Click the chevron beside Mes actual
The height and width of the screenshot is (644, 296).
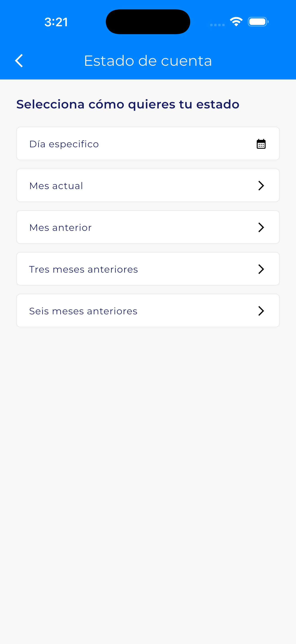coord(261,186)
